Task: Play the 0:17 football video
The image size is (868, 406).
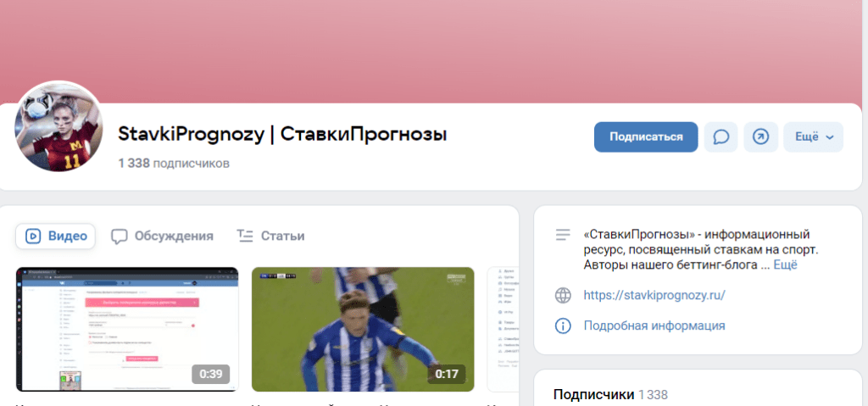Action: 363,329
